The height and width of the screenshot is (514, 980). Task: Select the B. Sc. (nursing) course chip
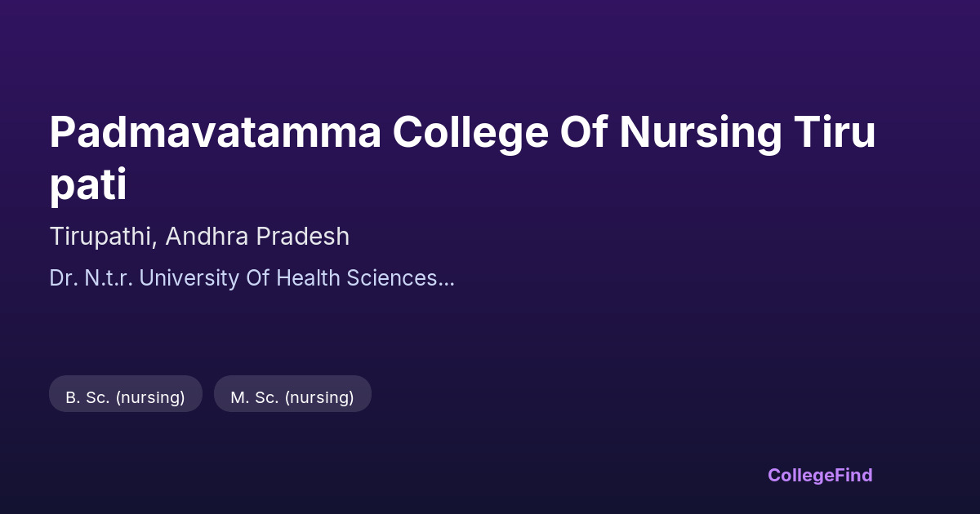click(126, 397)
